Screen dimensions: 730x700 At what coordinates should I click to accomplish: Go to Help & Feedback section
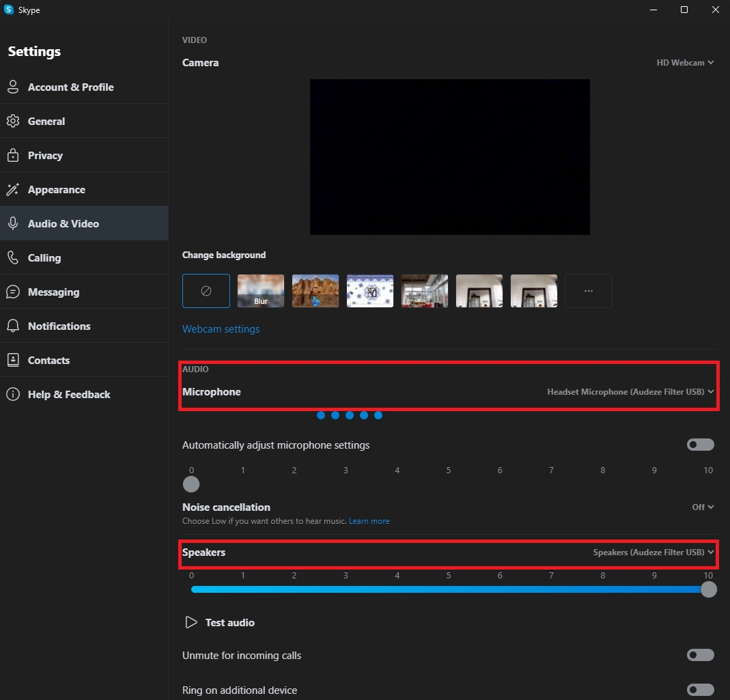(x=68, y=394)
